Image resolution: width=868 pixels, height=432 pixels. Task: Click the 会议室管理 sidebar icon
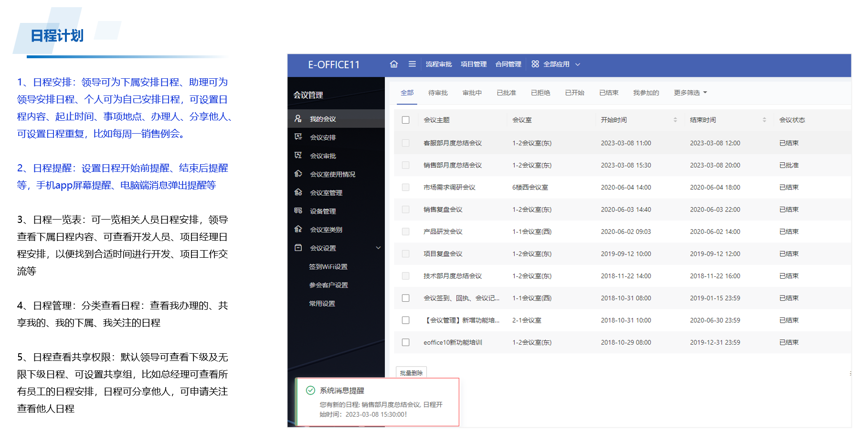click(298, 192)
